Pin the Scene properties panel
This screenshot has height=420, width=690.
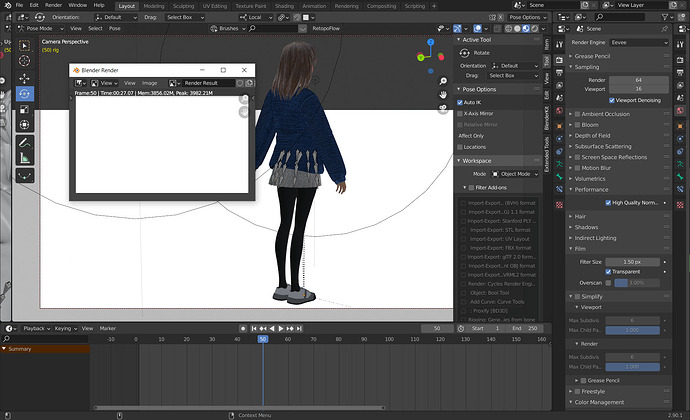coord(664,29)
